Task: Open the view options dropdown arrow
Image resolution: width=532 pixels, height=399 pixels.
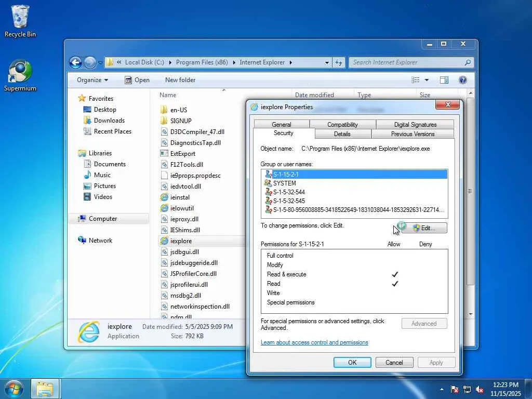Action: coord(427,80)
